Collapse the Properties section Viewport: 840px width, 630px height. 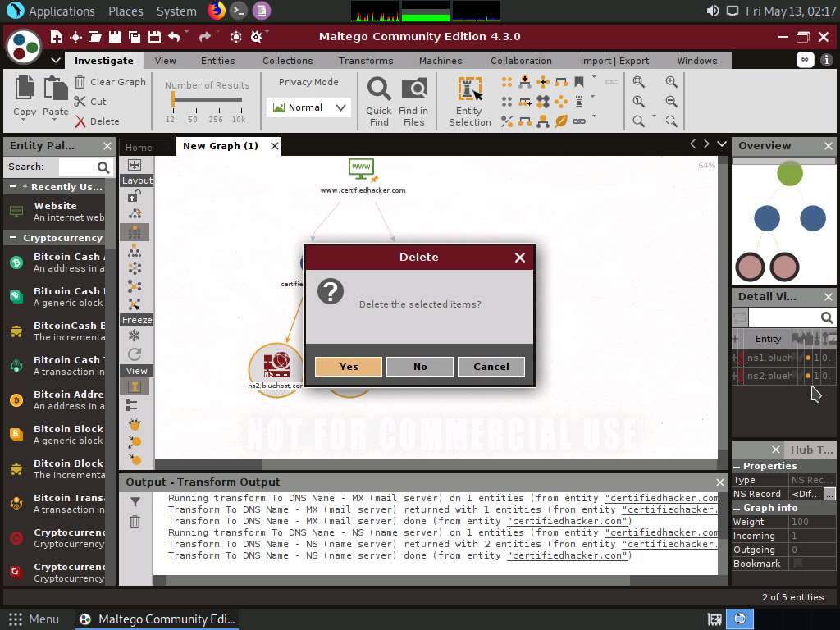coord(737,467)
